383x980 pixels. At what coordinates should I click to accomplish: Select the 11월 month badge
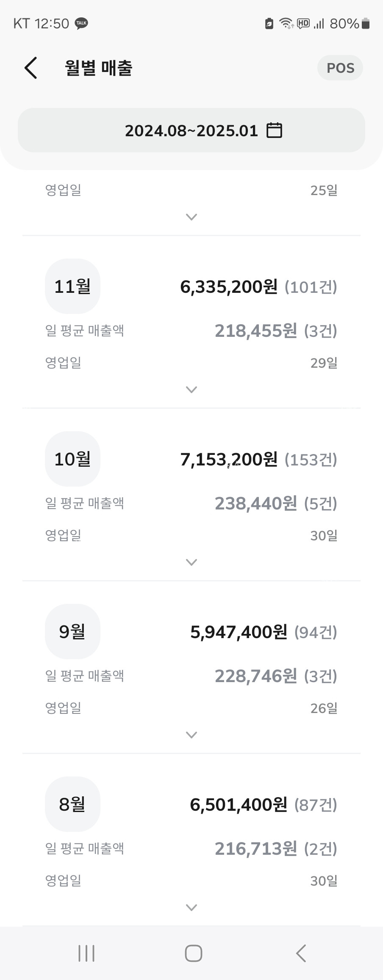pyautogui.click(x=72, y=286)
